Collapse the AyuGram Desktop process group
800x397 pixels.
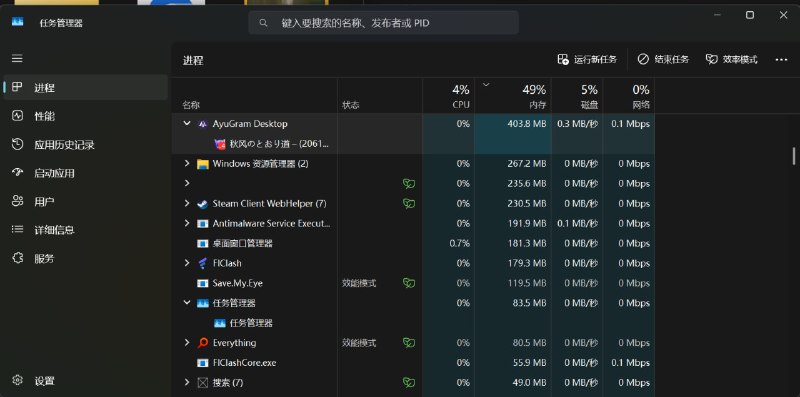187,123
